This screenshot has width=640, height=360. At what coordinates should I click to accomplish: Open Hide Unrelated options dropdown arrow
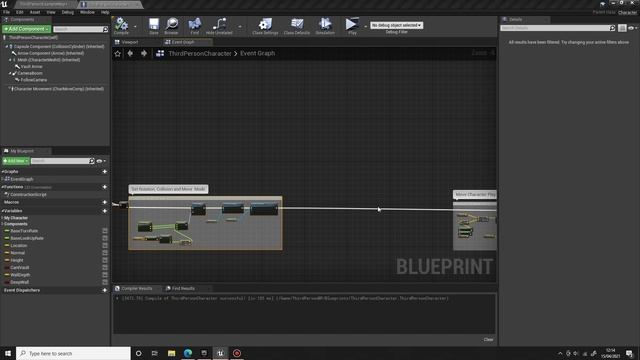(240, 27)
